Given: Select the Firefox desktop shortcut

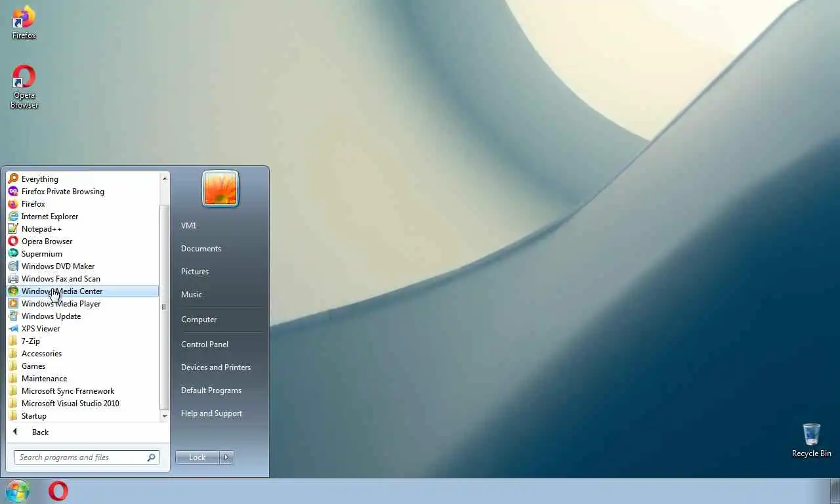Looking at the screenshot, I should click(24, 22).
